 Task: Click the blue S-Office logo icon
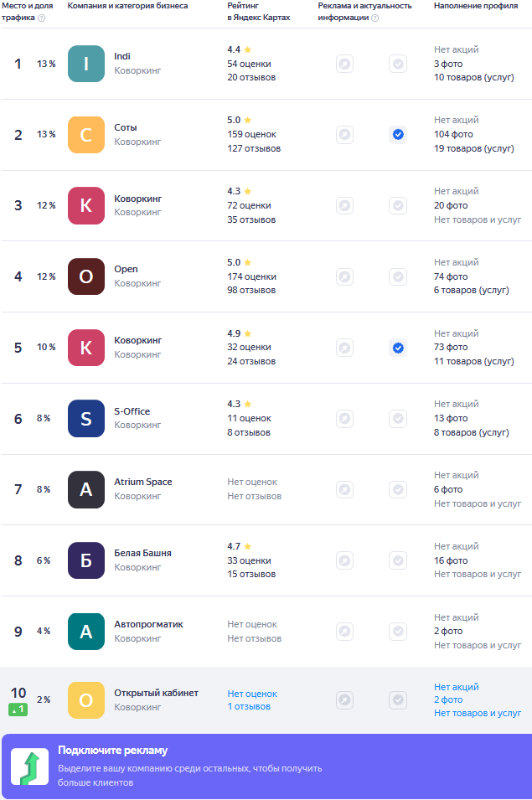85,418
